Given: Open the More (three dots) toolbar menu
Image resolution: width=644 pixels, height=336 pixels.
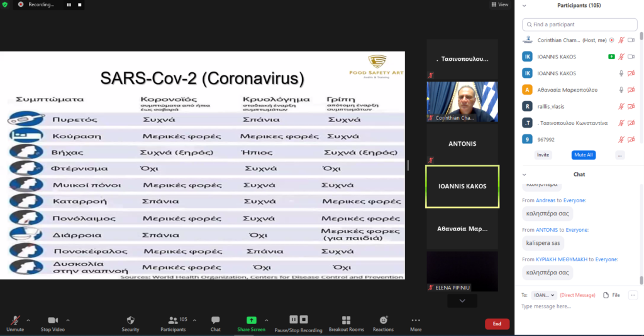Looking at the screenshot, I should point(415,320).
